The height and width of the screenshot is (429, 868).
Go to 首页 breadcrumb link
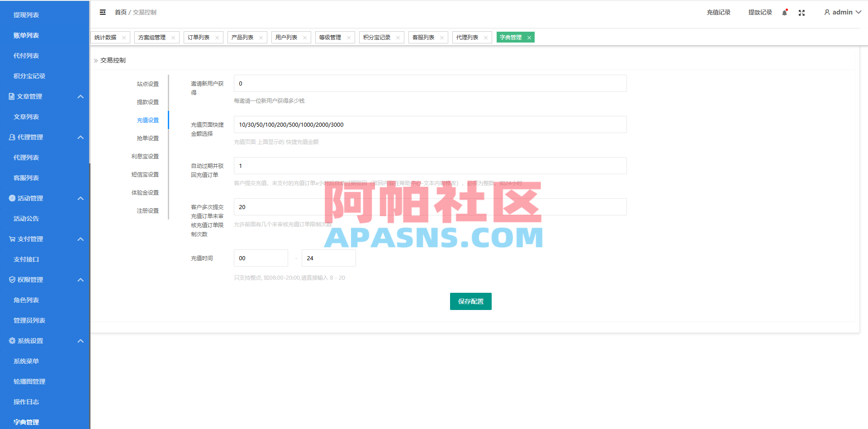[121, 12]
